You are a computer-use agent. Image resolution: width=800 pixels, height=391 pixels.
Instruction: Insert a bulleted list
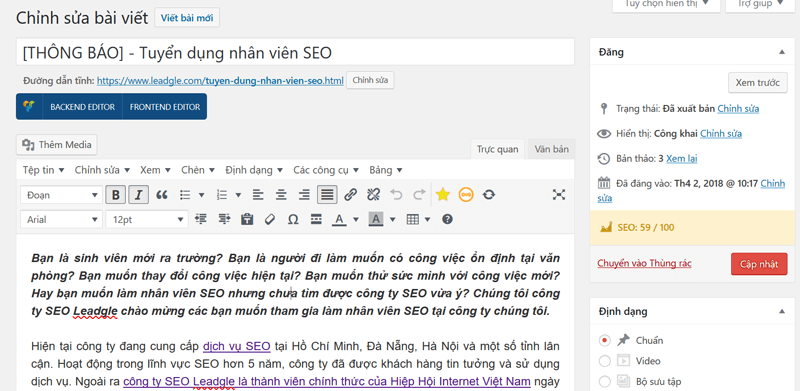[185, 194]
